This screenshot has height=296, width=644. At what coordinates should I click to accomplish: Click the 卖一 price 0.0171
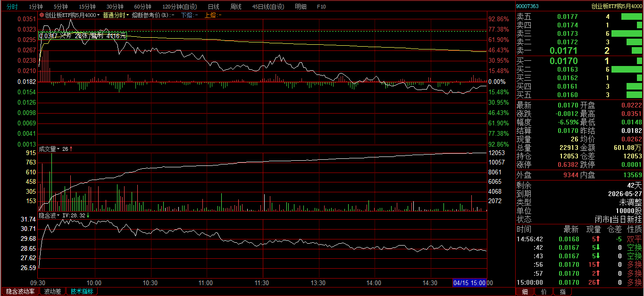(564, 50)
